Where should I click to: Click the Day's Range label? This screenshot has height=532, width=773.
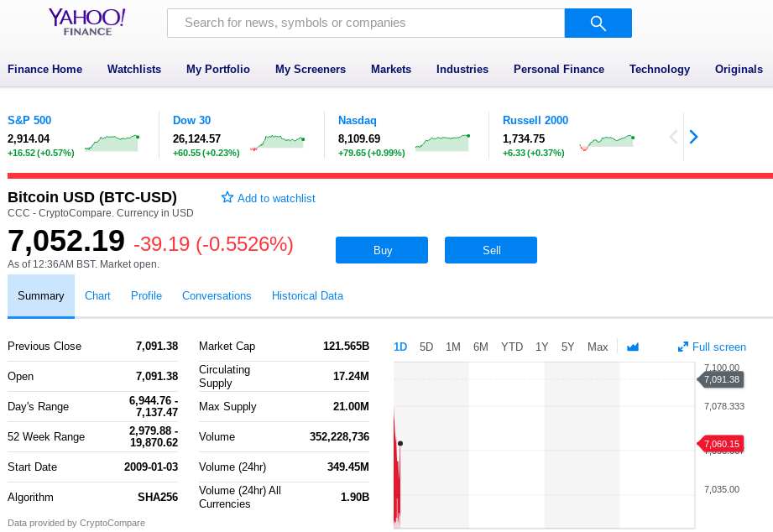39,407
